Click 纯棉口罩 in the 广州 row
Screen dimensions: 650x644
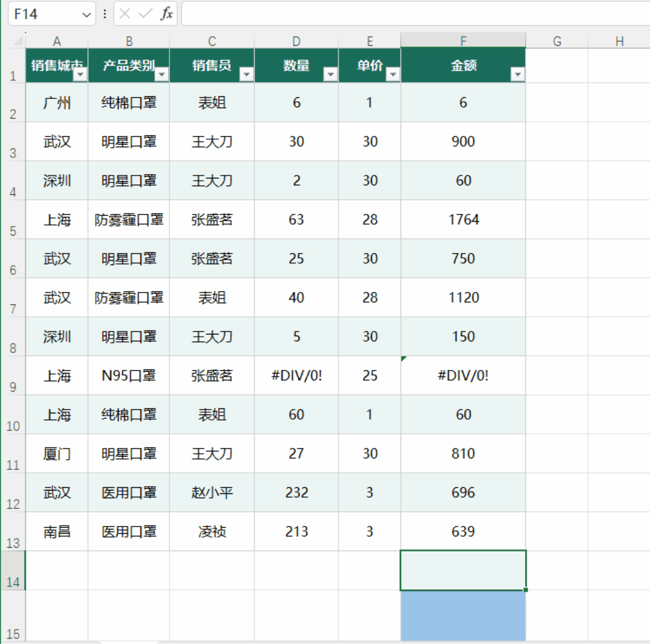pos(129,102)
